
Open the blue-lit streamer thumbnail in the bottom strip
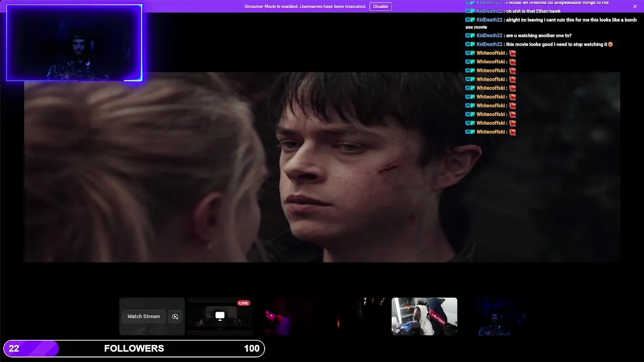click(493, 316)
